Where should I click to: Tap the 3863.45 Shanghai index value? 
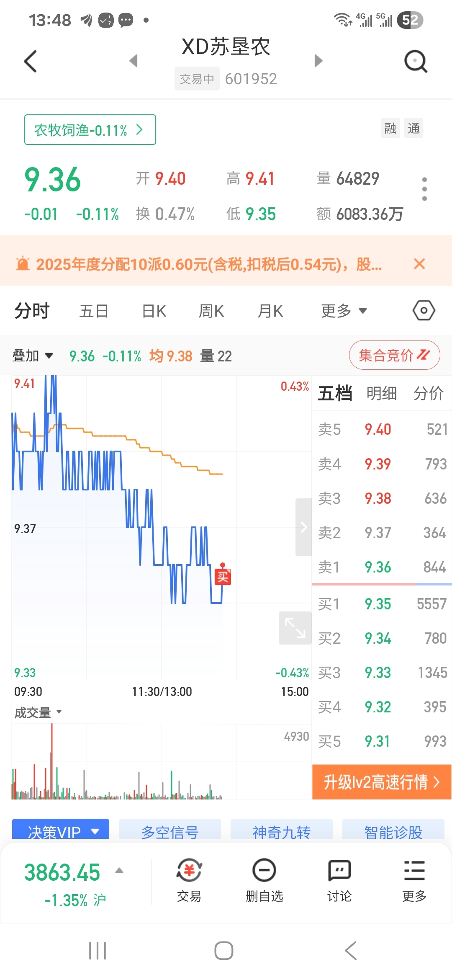pos(62,872)
